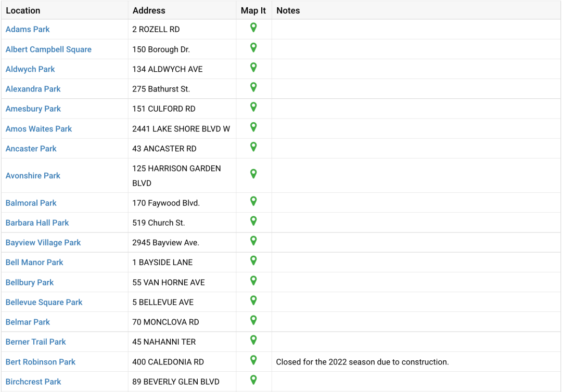This screenshot has height=392, width=562.
Task: Open map marker for Amos Waites Park
Action: click(x=253, y=127)
